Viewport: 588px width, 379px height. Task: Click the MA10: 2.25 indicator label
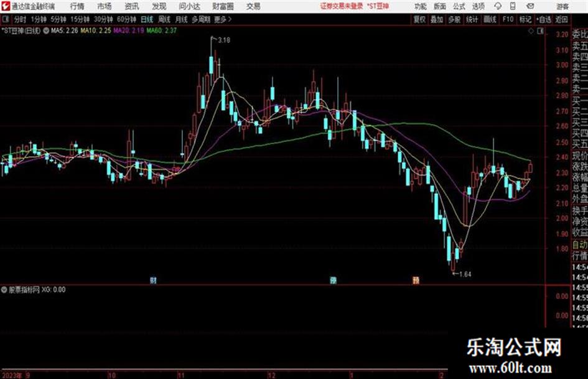click(96, 30)
